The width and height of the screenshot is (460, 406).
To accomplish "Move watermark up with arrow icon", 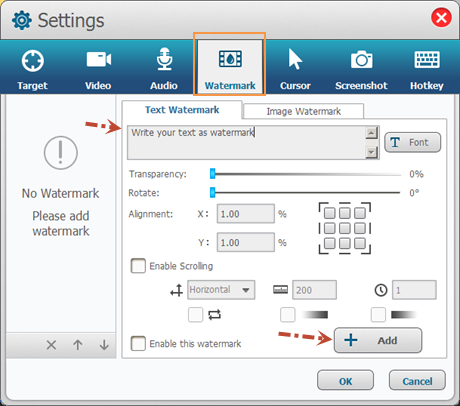I will pyautogui.click(x=78, y=345).
